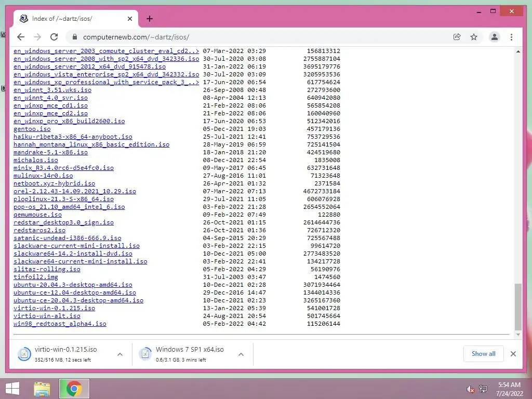Open the Chrome three-dot menu
This screenshot has height=399, width=532.
511,37
